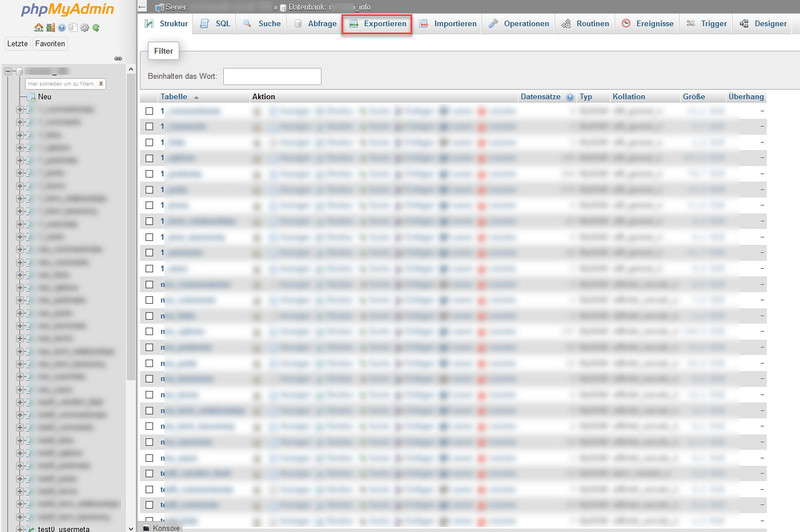
Task: Sort by the Tabelle column header
Action: tap(174, 97)
